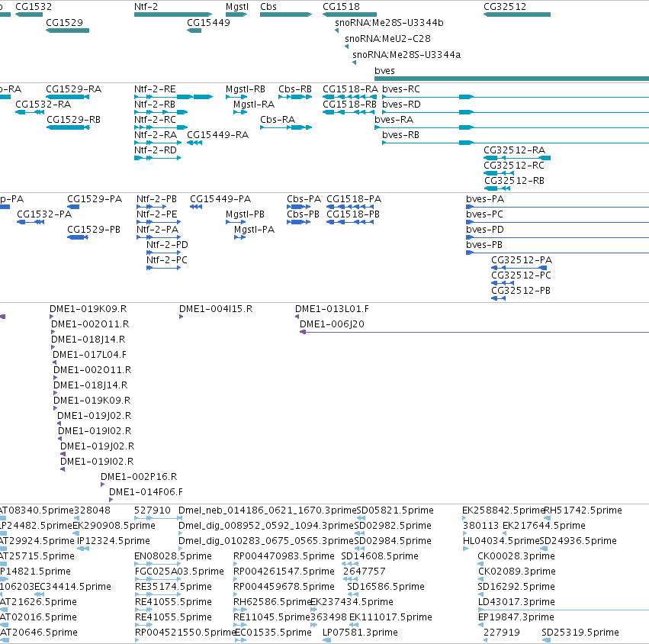Click the DME1-004I15.R feature label
The image size is (649, 644).
click(216, 309)
